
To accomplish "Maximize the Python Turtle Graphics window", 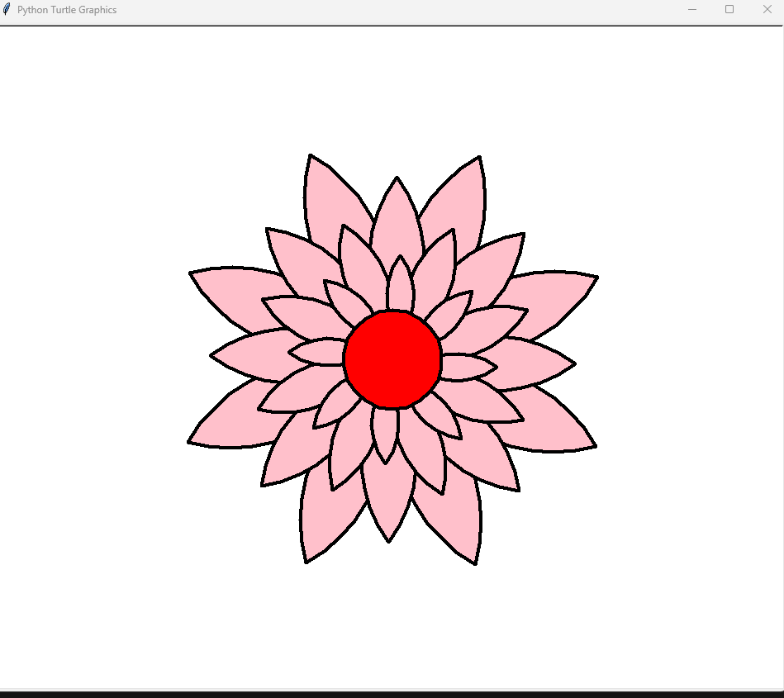I will click(x=729, y=10).
